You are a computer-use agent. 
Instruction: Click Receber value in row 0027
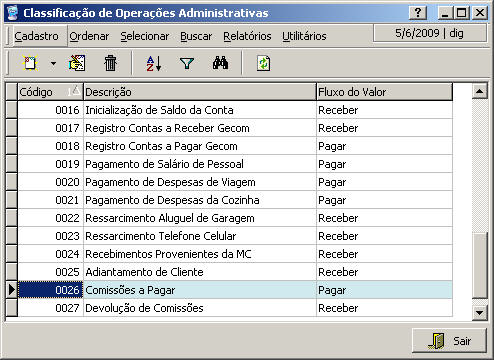click(384, 308)
